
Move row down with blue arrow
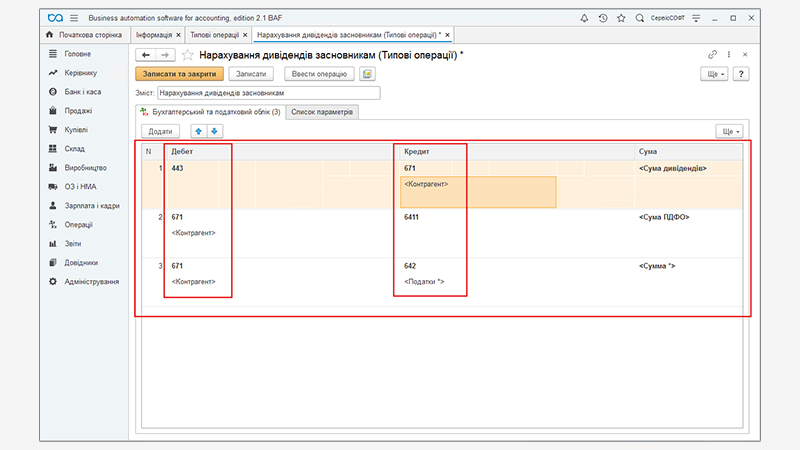(x=214, y=131)
